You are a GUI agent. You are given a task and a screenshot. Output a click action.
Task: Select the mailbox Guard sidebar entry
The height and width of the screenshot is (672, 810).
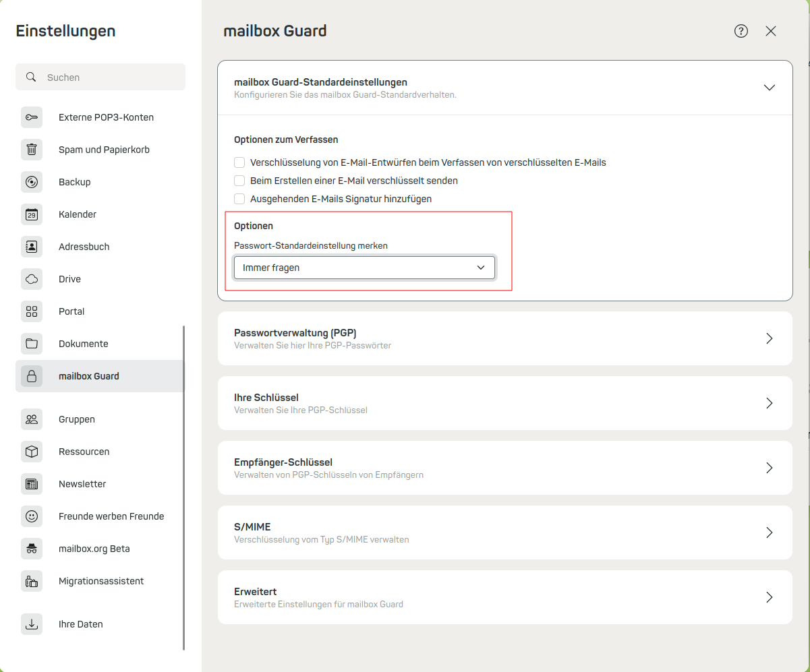[x=100, y=376]
